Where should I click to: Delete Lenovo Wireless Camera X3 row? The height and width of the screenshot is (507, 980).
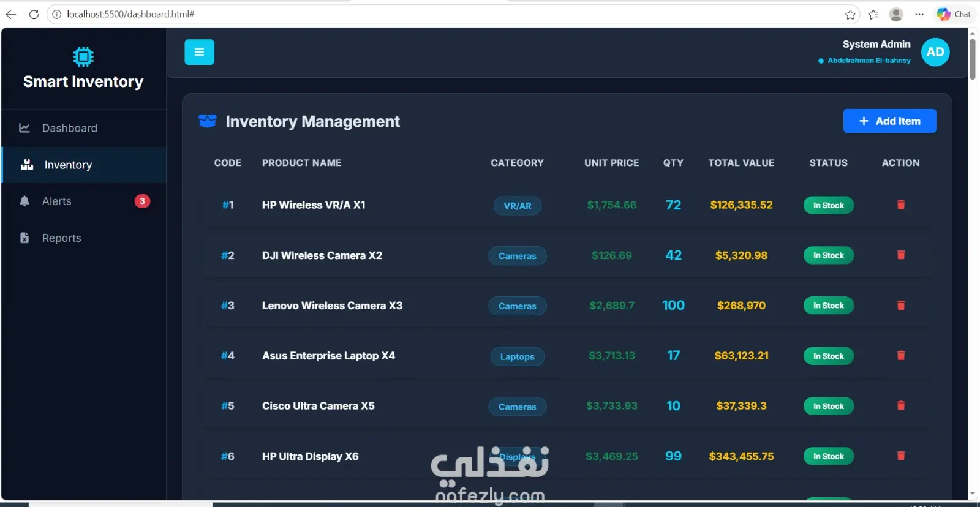point(901,305)
